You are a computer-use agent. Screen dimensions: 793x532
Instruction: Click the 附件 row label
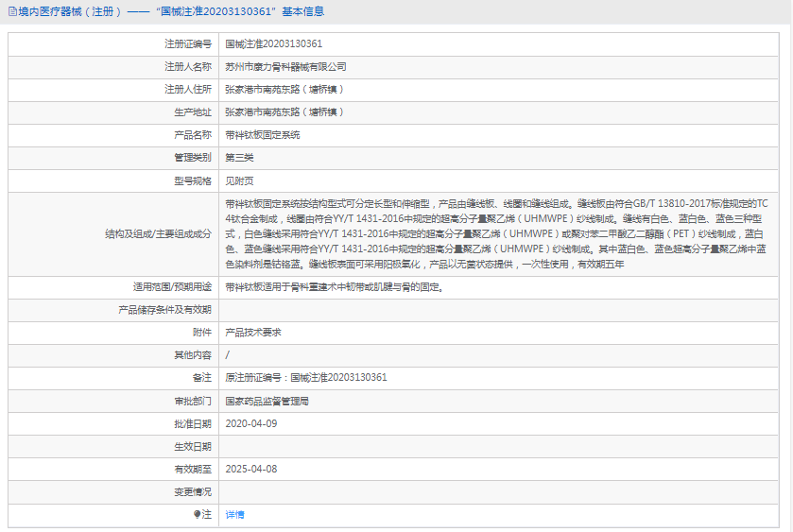[x=202, y=333]
